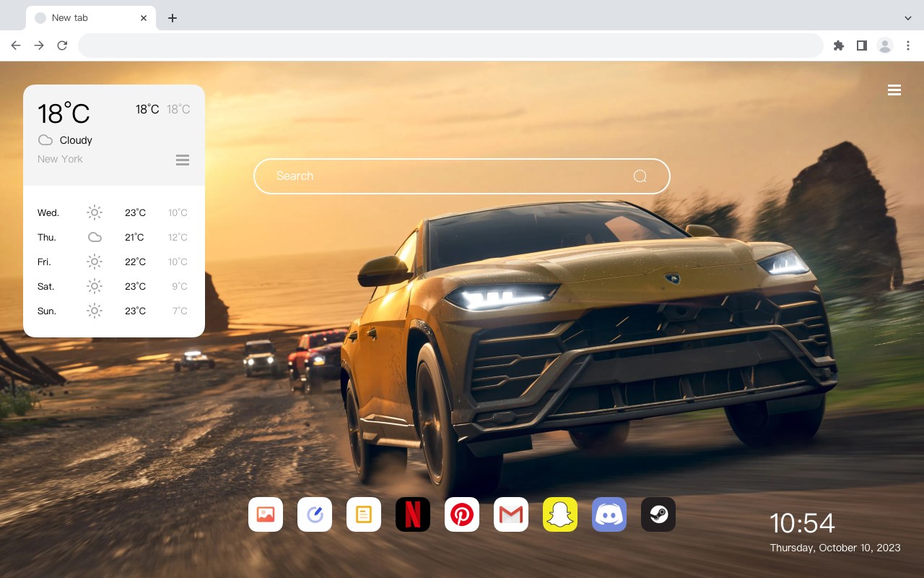
Task: Click the Cloudy condition text
Action: [76, 140]
